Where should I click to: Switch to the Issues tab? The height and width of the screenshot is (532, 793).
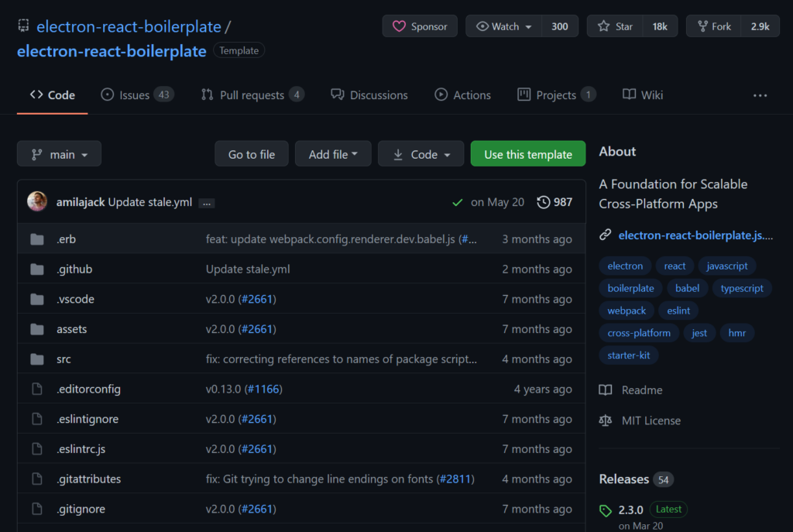[137, 95]
